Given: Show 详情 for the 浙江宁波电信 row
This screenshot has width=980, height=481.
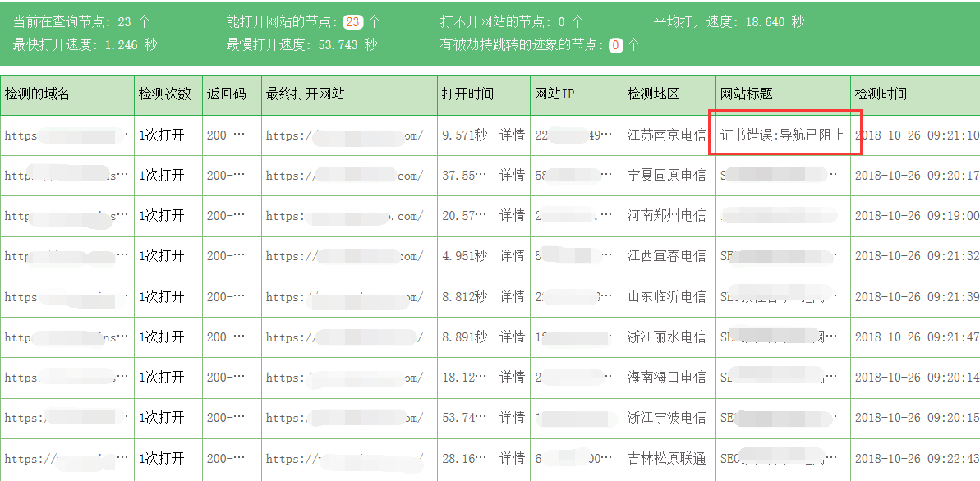Looking at the screenshot, I should (512, 417).
